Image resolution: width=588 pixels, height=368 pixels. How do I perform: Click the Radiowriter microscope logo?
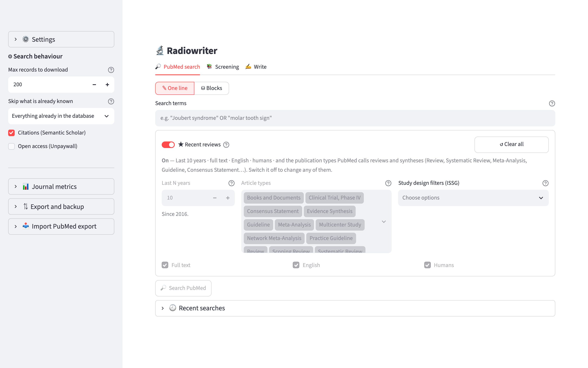[x=160, y=51]
